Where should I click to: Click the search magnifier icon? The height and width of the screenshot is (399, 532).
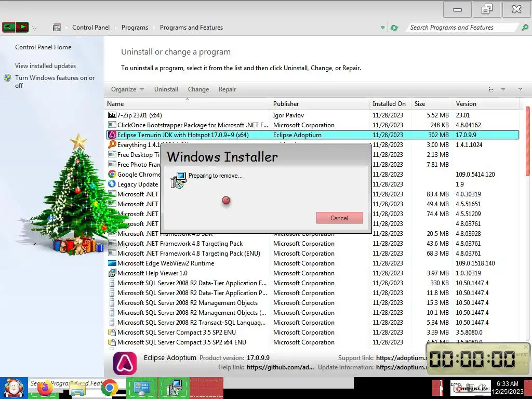[x=525, y=28]
